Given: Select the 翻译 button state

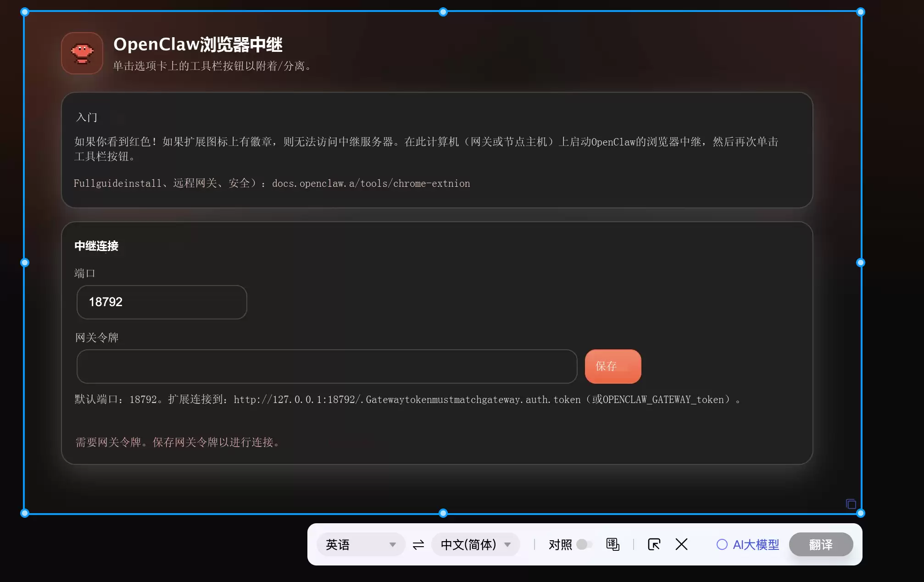Looking at the screenshot, I should (x=821, y=544).
